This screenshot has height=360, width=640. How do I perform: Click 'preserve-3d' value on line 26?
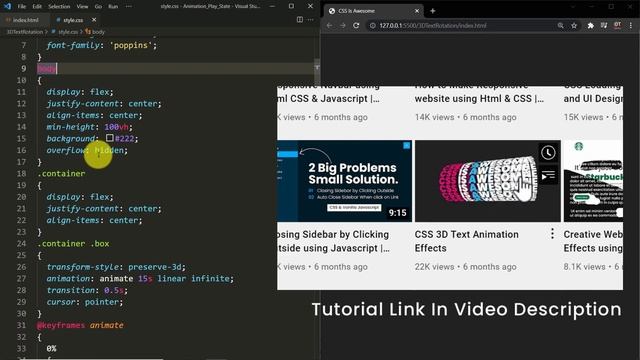[155, 267]
